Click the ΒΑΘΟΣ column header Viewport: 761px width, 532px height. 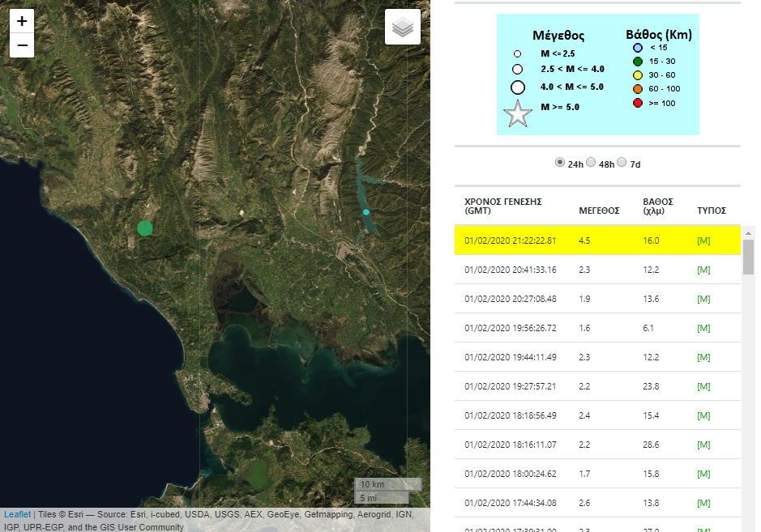657,206
